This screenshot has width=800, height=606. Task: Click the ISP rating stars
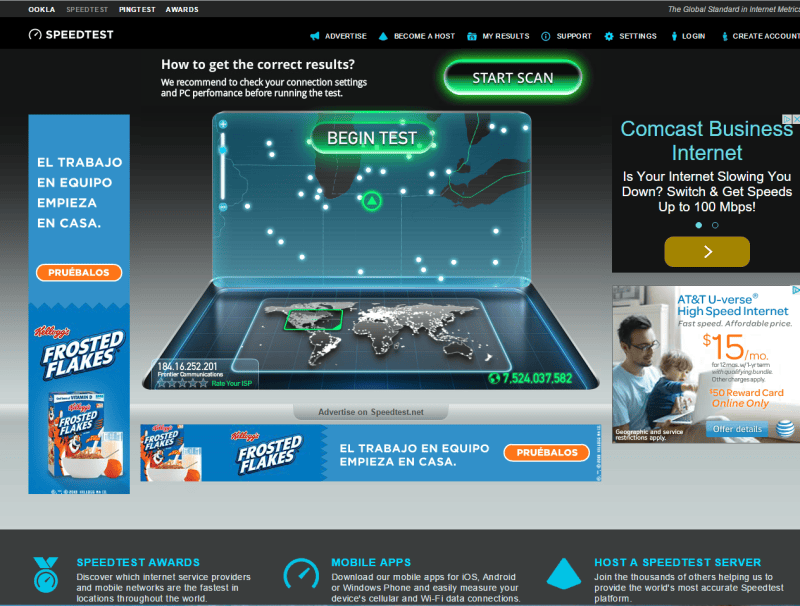coord(182,383)
